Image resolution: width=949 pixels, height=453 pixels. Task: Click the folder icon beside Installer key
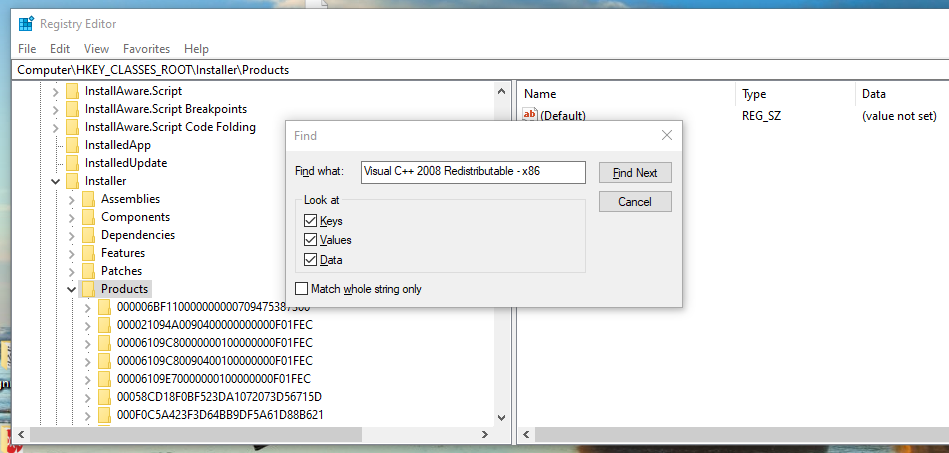[x=73, y=181]
